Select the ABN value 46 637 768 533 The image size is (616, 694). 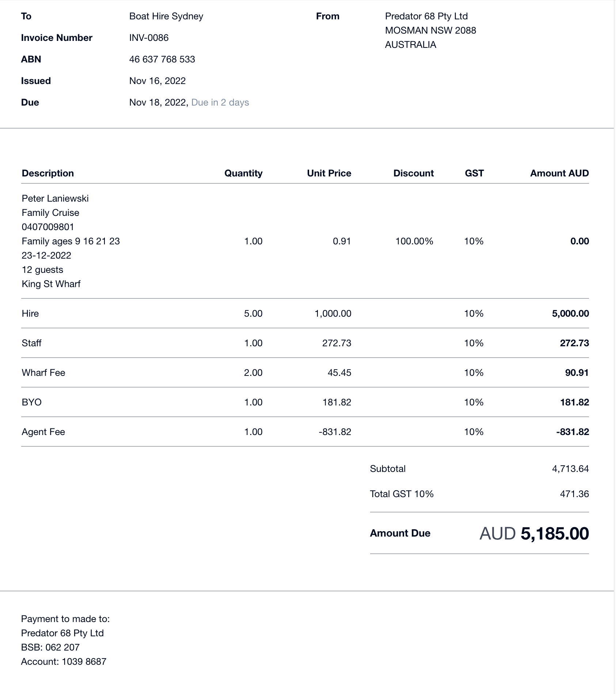tap(162, 59)
